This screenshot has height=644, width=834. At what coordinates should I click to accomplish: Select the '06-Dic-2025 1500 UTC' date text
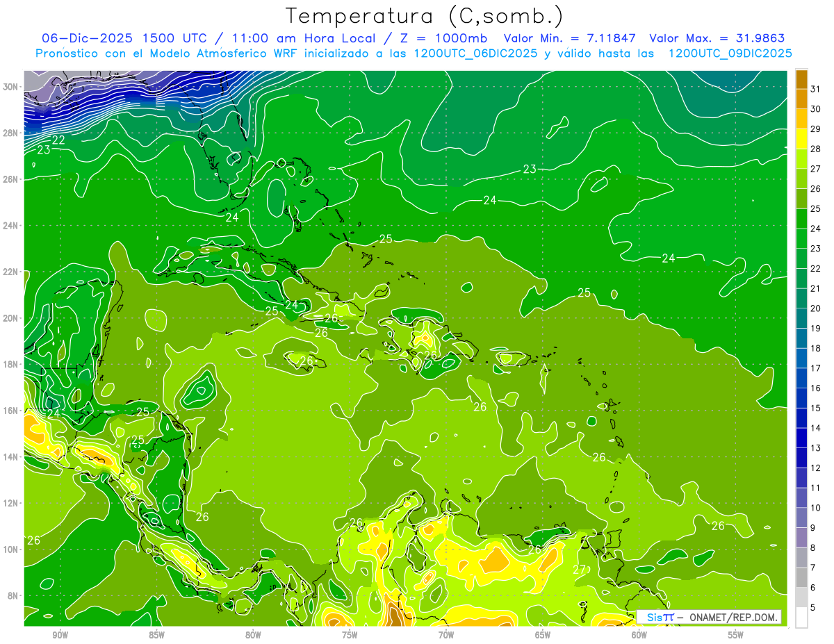tap(128, 38)
